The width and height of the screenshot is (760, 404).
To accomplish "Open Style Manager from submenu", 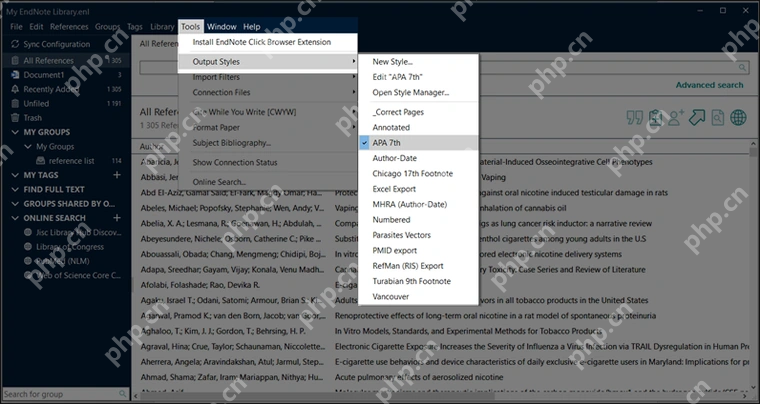I will click(418, 92).
